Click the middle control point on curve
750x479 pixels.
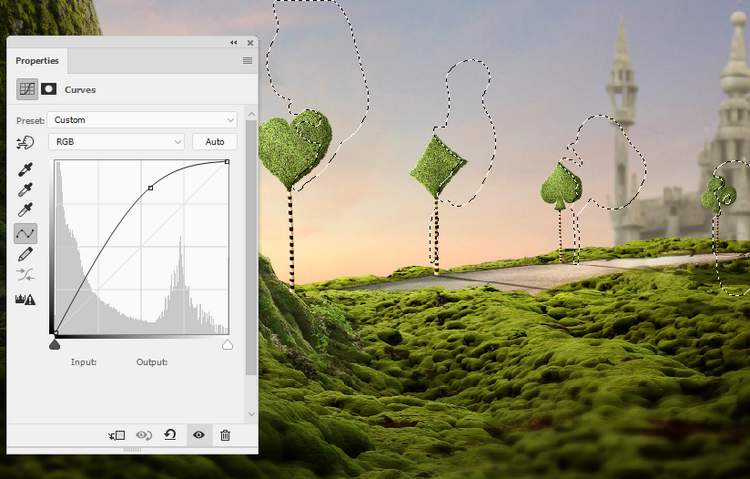[150, 187]
